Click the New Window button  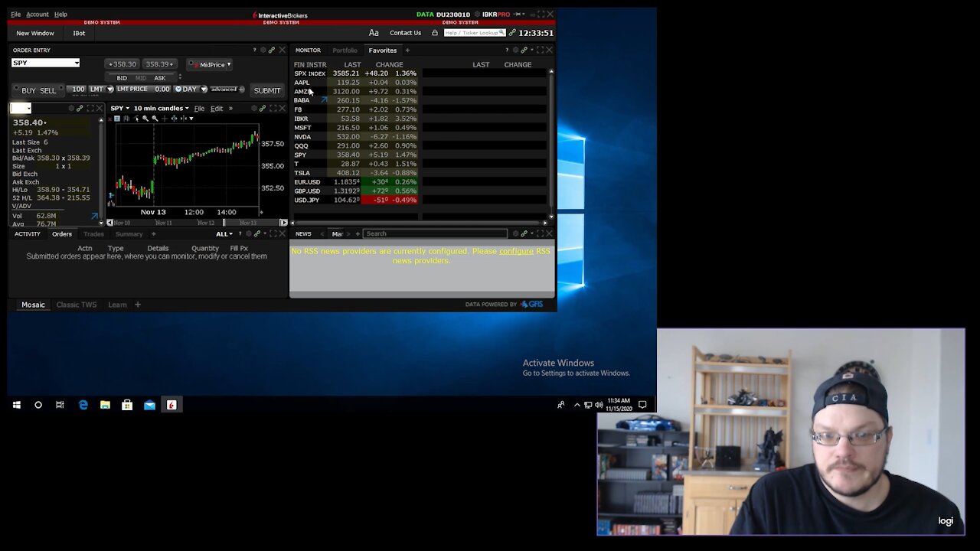[x=35, y=33]
